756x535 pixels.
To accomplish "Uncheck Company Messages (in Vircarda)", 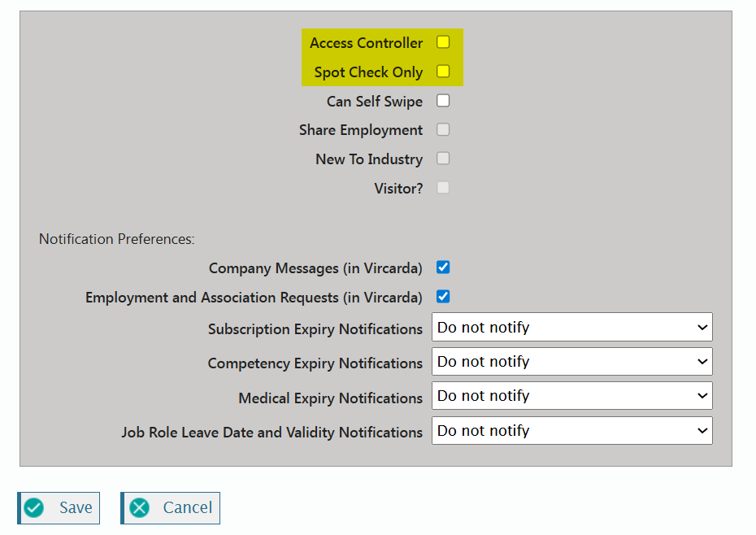I will point(443,267).
